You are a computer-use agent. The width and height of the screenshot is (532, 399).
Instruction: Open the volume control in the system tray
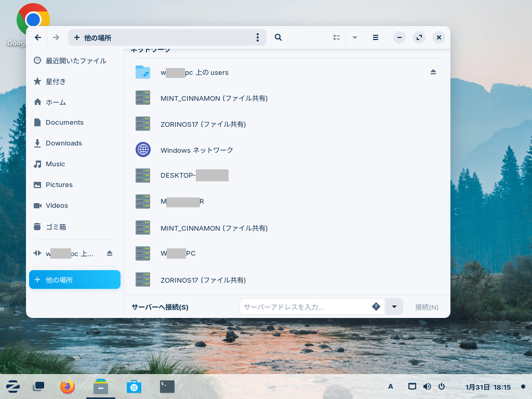[x=427, y=387]
